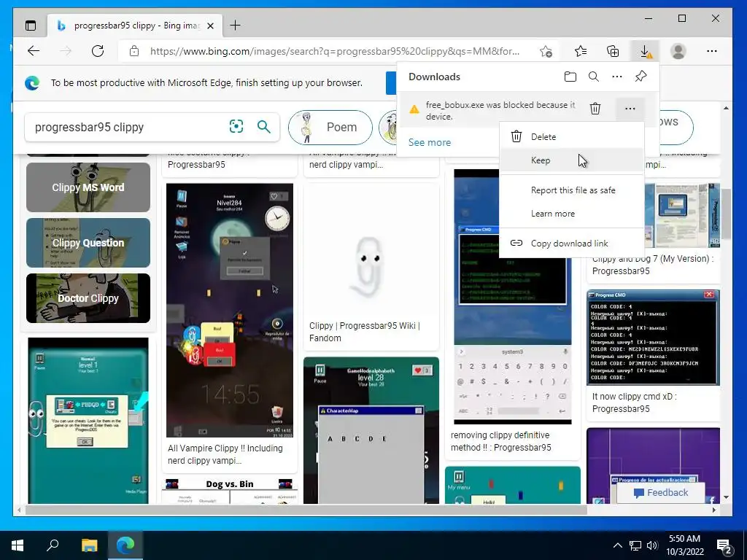This screenshot has width=747, height=560.
Task: Delete free_bobux.exe with trash icon
Action: (x=595, y=109)
